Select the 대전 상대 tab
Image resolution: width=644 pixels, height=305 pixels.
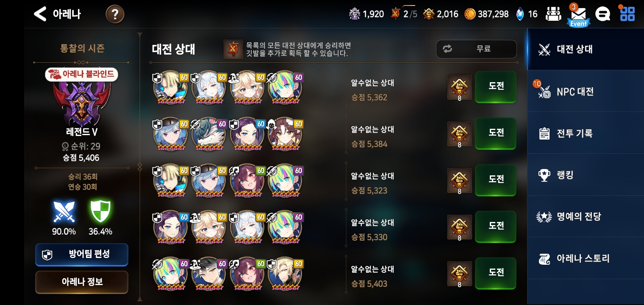point(586,49)
